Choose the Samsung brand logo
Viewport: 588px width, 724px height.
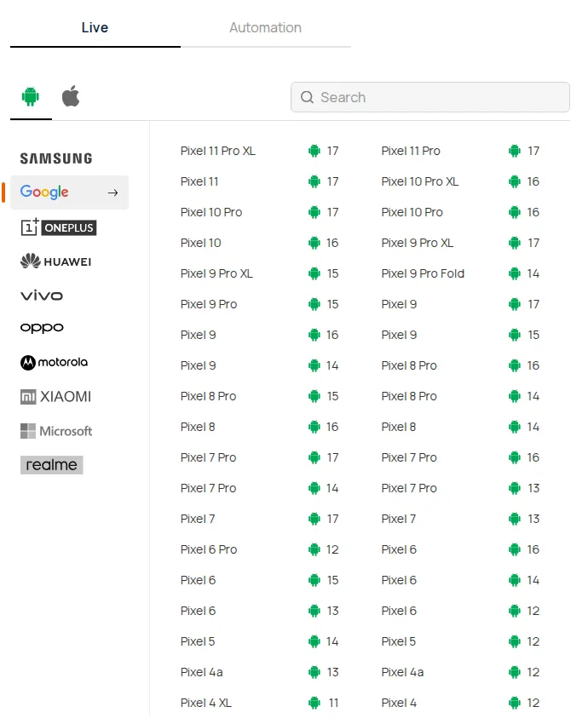pyautogui.click(x=56, y=158)
